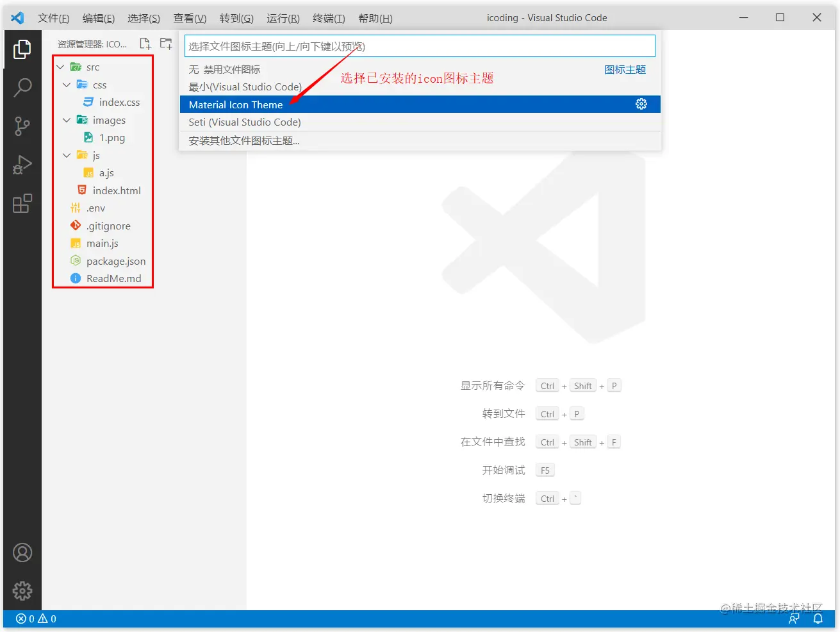The height and width of the screenshot is (632, 840).
Task: Open the 编辑(E) menu
Action: 99,18
